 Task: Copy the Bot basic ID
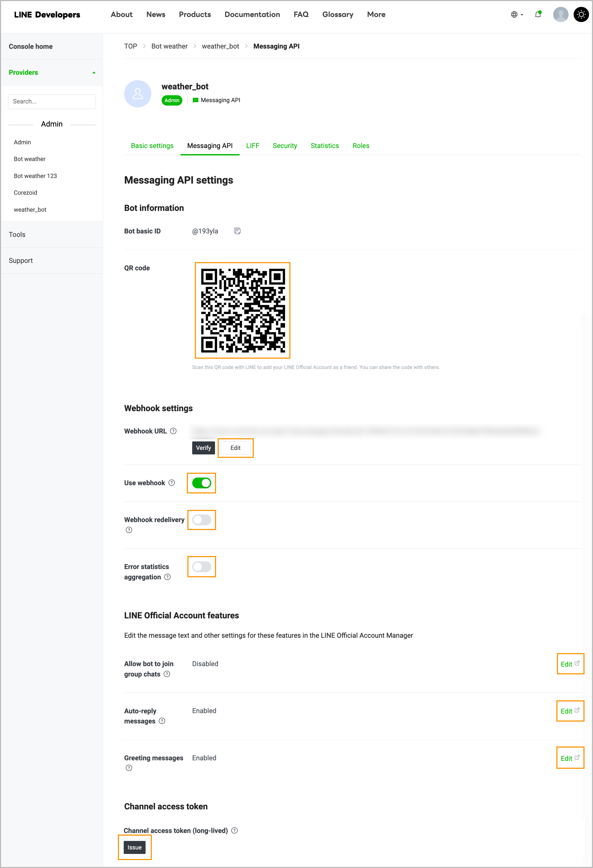(x=237, y=231)
